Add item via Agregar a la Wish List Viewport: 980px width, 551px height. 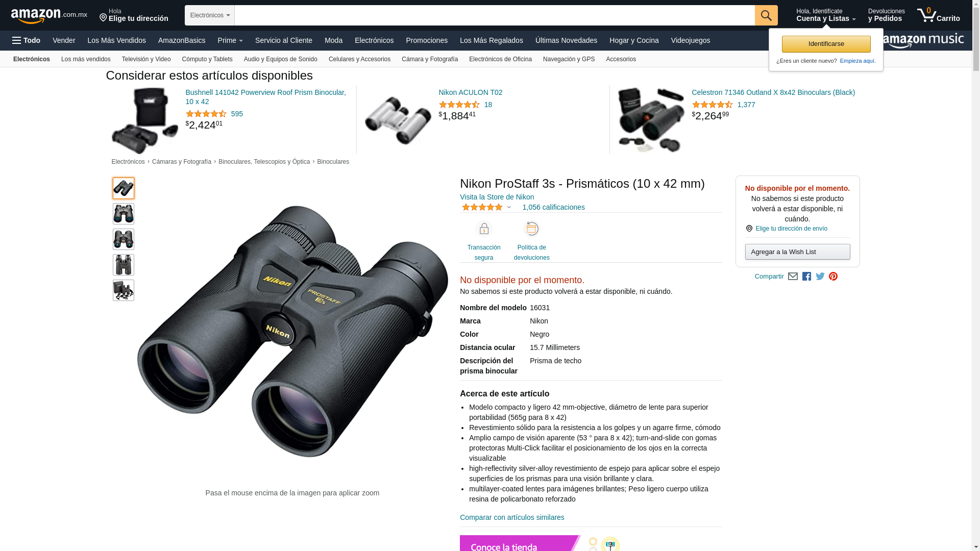coord(797,252)
